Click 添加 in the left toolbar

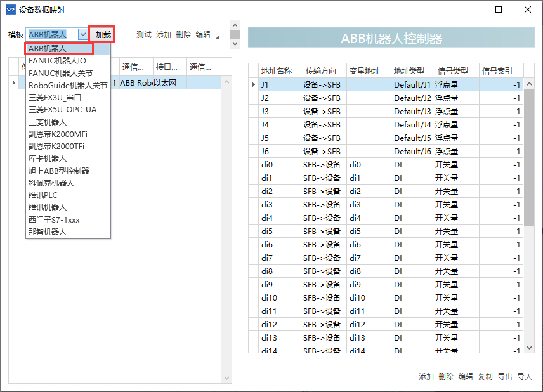pos(164,35)
